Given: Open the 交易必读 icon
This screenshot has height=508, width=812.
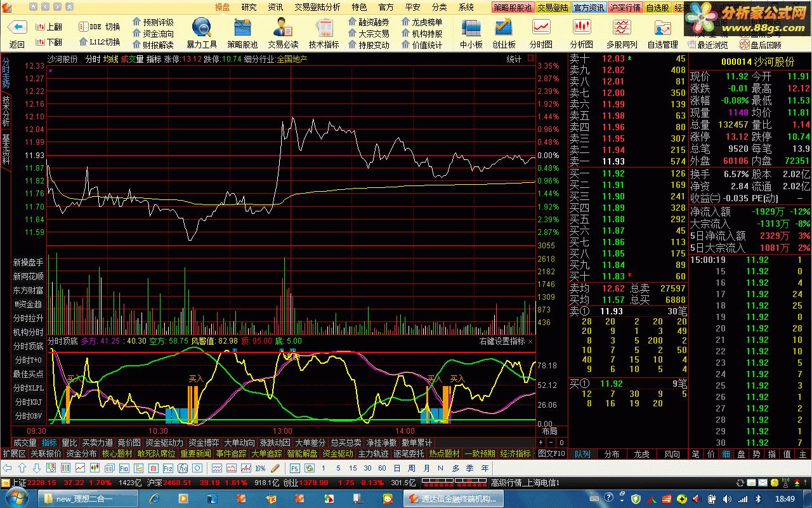Looking at the screenshot, I should [283, 28].
